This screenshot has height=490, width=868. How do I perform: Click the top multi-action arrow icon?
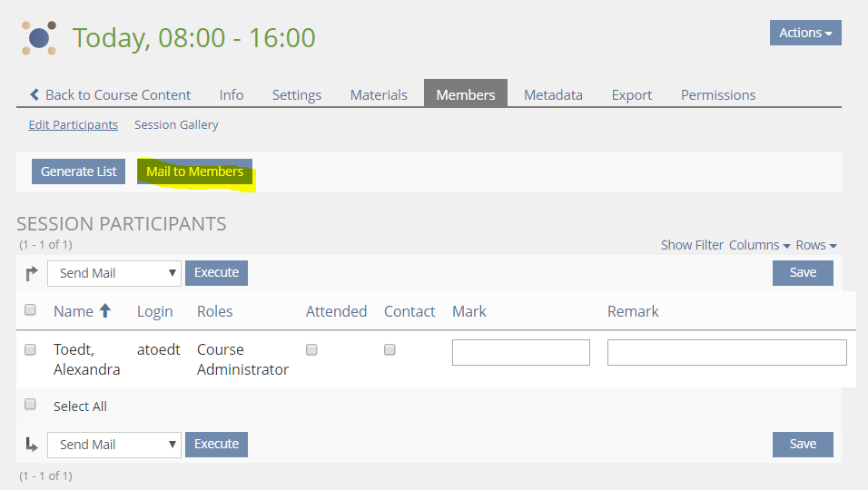(x=32, y=272)
